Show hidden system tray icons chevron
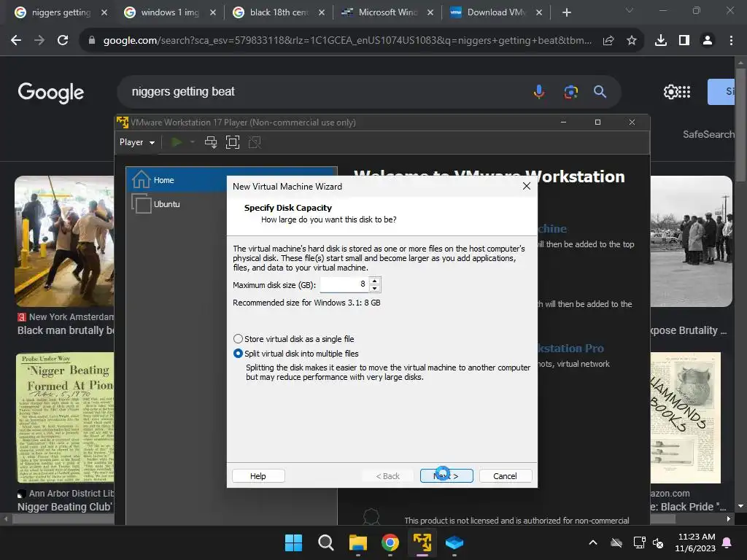The height and width of the screenshot is (560, 747). (593, 542)
